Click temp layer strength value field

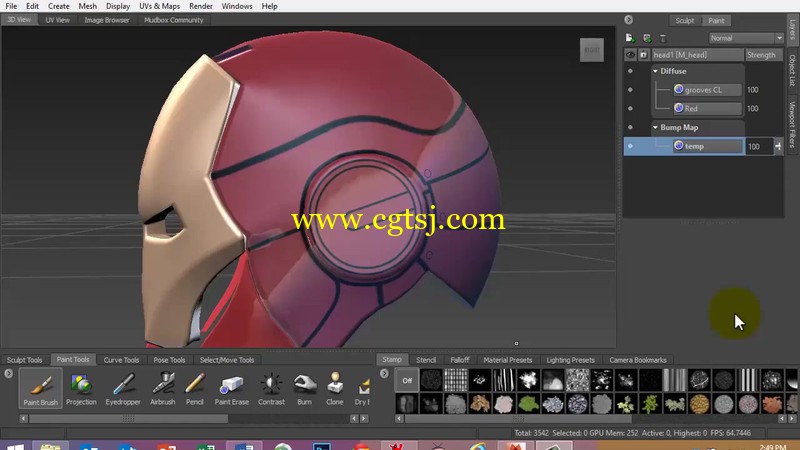(759, 146)
